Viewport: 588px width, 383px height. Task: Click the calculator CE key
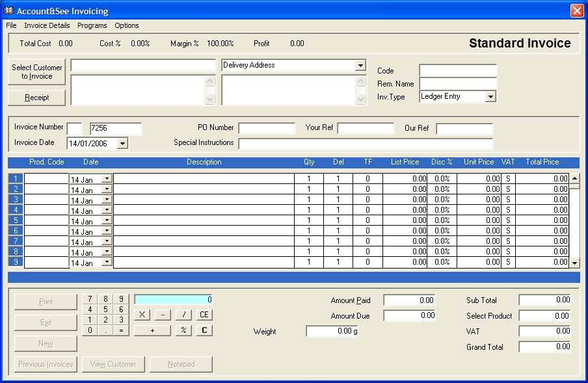pos(204,315)
